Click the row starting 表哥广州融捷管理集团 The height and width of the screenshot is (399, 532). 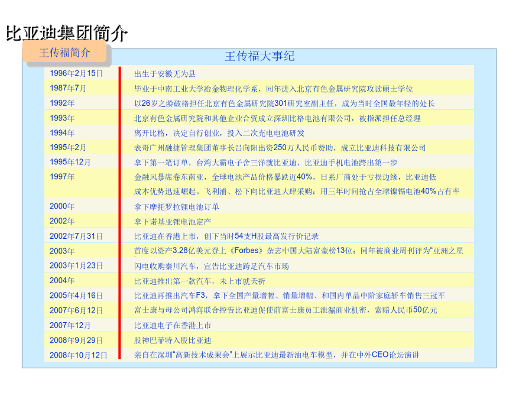280,148
